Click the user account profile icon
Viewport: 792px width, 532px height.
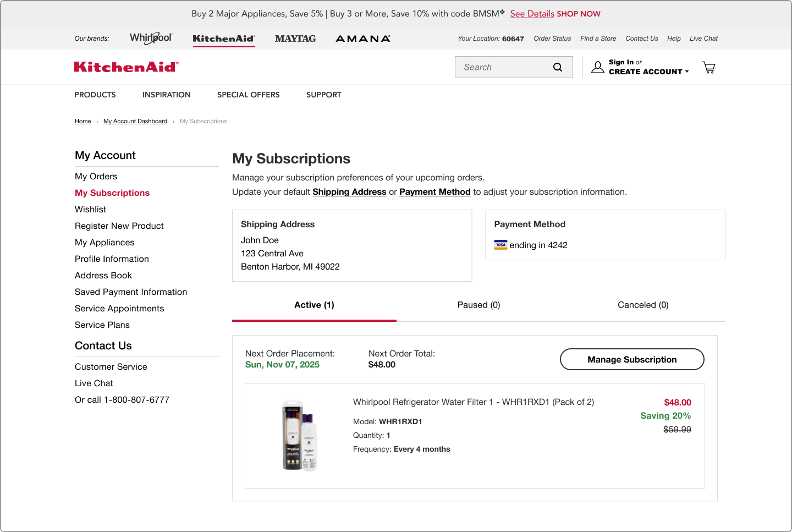(597, 67)
